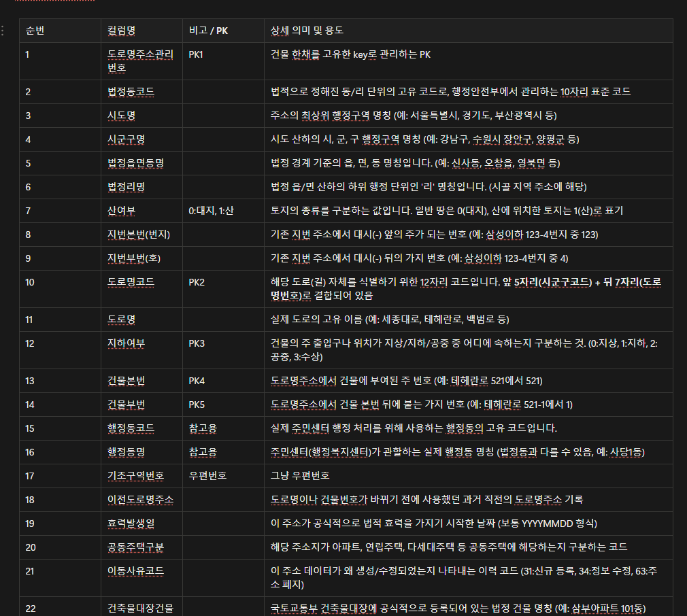687x616 pixels.
Task: Click the row number '10' cell
Action: 60,289
